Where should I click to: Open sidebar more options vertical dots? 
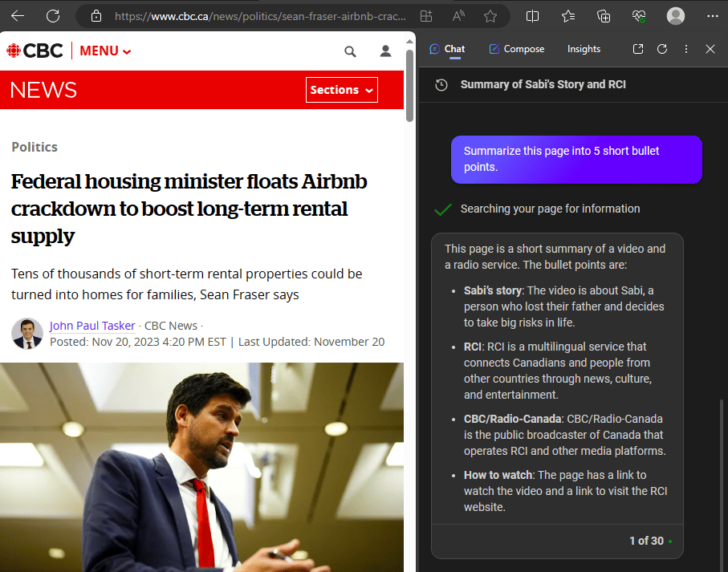click(686, 49)
